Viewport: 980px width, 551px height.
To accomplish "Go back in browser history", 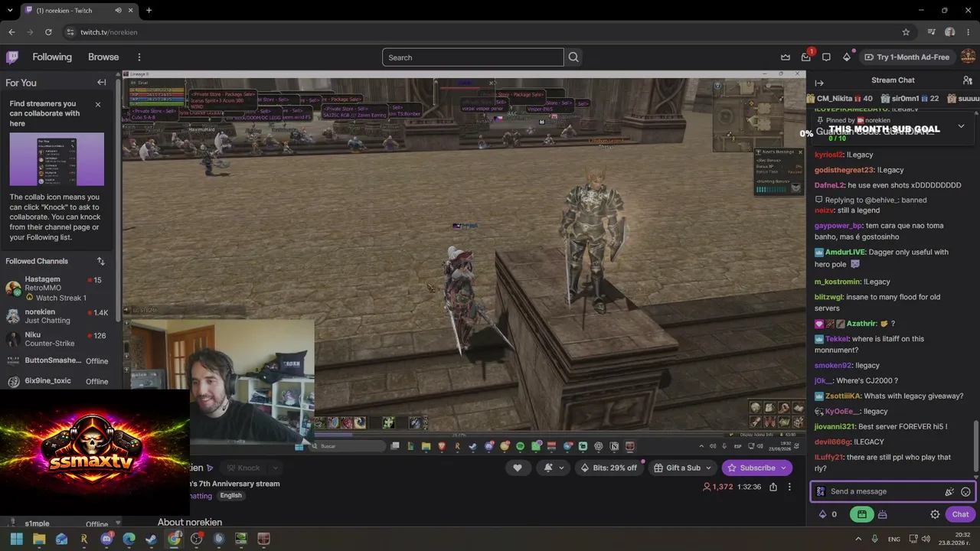I will [x=11, y=32].
